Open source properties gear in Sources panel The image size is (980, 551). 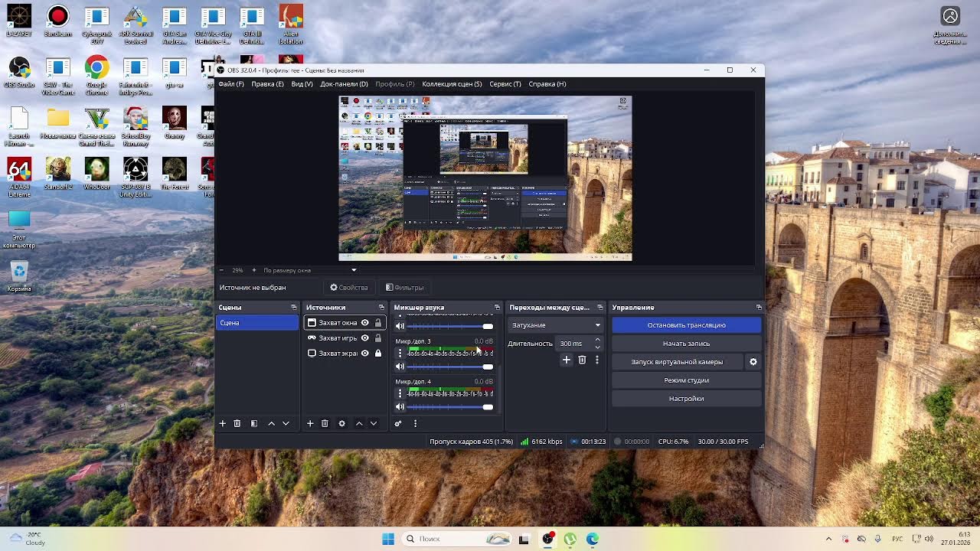pyautogui.click(x=342, y=423)
